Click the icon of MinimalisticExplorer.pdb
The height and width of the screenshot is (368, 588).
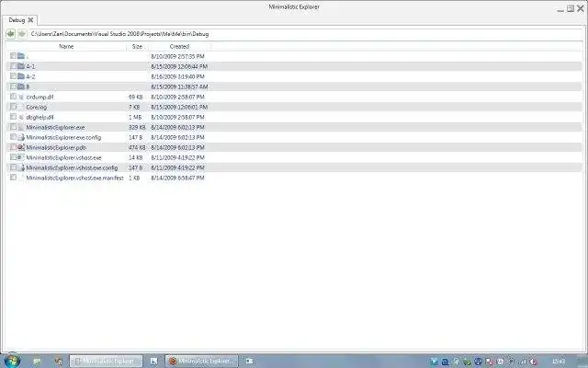tap(21, 147)
